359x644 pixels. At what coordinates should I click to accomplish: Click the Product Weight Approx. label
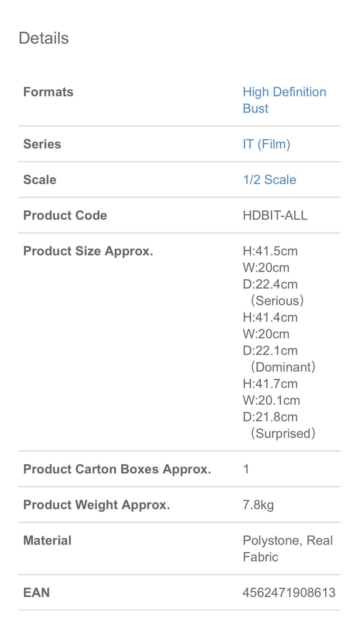pyautogui.click(x=97, y=505)
